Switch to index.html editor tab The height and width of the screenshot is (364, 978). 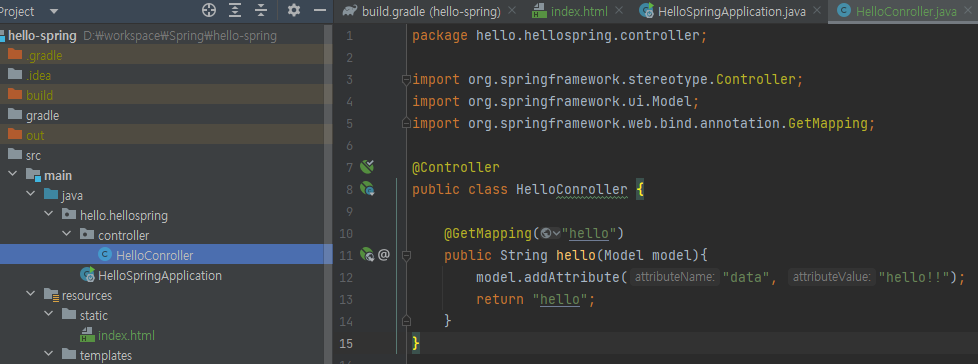(x=579, y=11)
